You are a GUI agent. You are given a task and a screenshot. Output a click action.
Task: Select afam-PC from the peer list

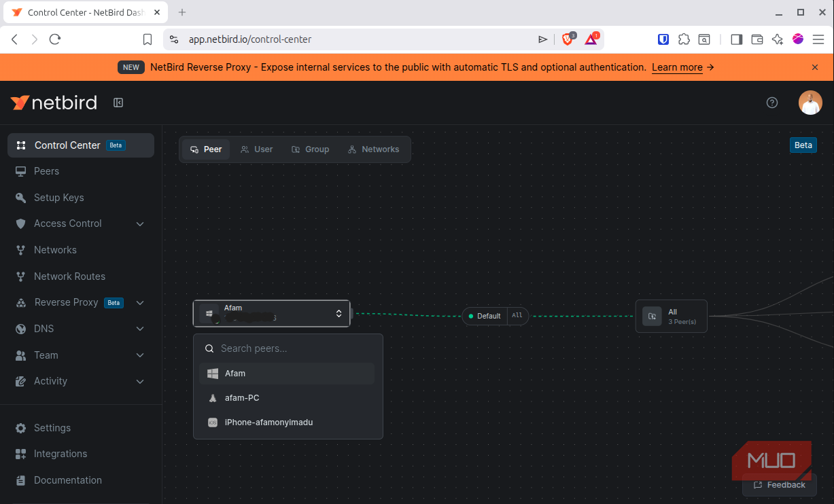click(x=287, y=398)
